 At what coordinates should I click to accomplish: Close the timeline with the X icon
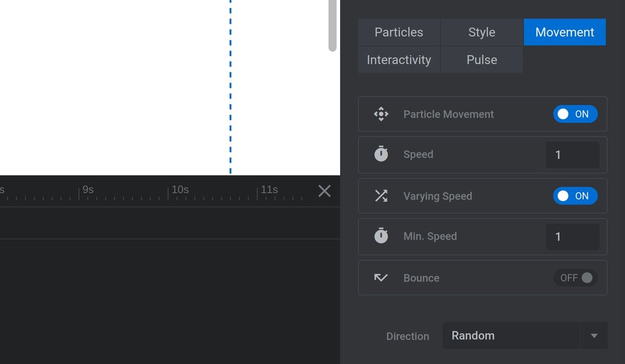click(x=325, y=191)
